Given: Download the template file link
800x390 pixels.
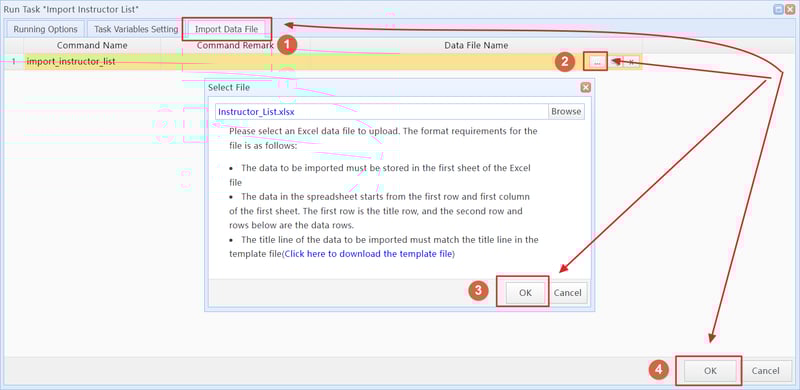Looking at the screenshot, I should tap(368, 254).
